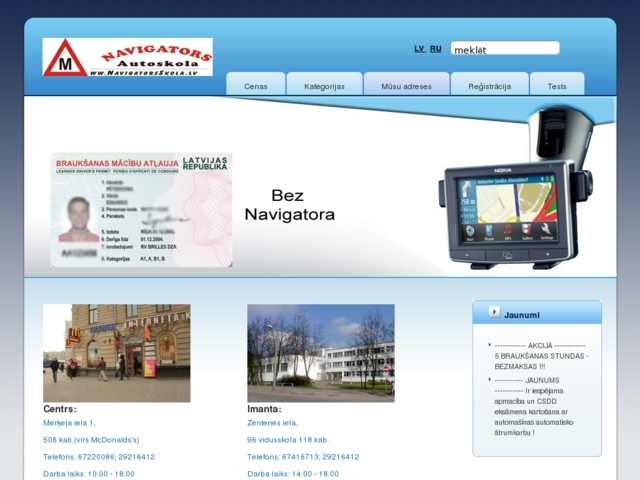Open the Mūsu adreses tab

[x=407, y=84]
